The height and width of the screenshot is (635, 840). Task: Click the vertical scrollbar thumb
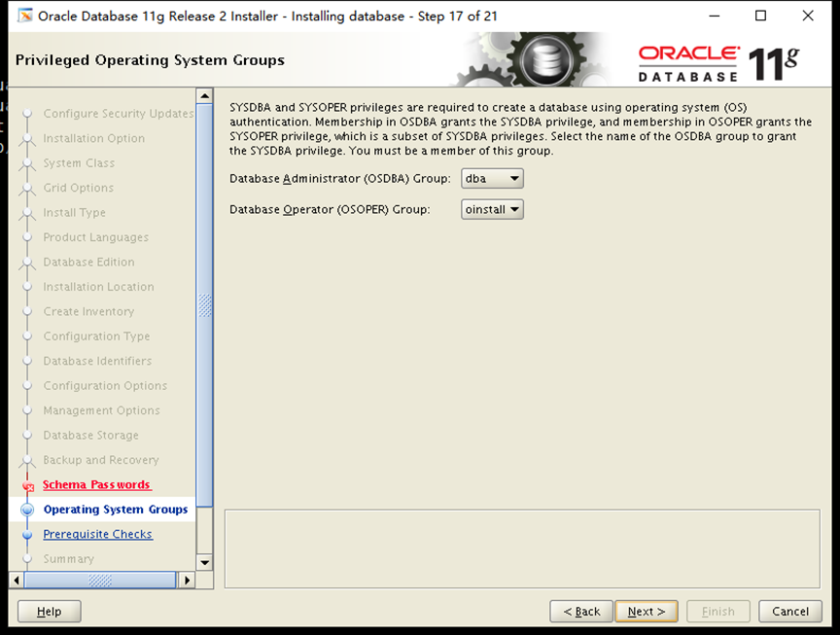click(205, 306)
